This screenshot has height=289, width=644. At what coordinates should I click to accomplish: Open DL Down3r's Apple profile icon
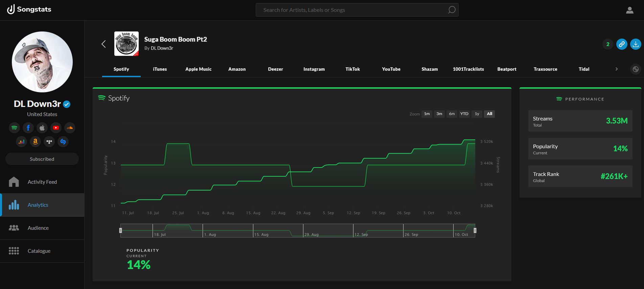coord(42,128)
